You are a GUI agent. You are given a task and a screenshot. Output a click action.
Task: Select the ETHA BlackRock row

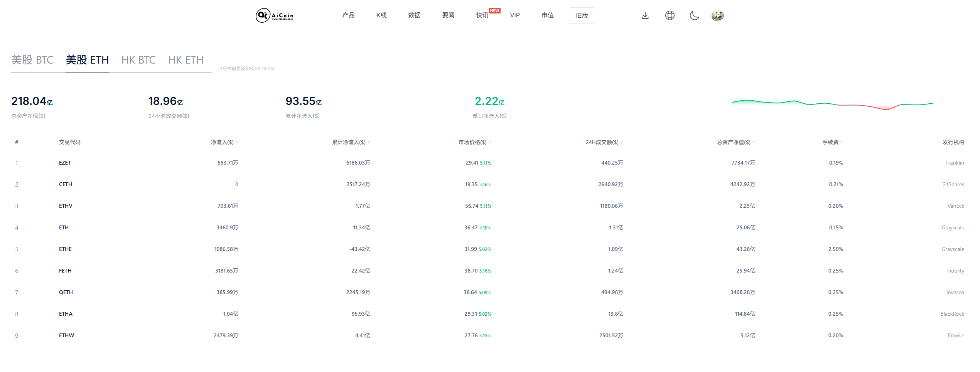point(66,314)
